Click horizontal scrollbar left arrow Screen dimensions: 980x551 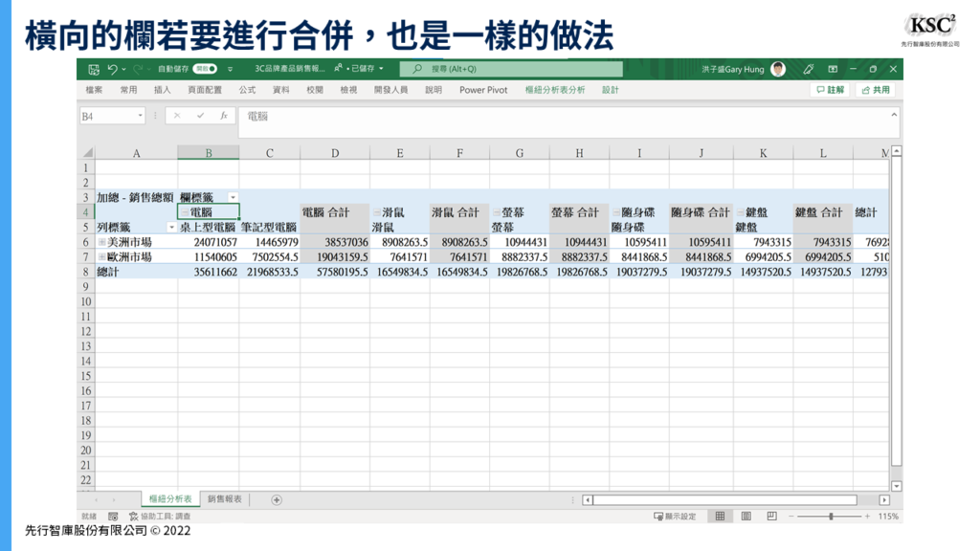pyautogui.click(x=587, y=499)
